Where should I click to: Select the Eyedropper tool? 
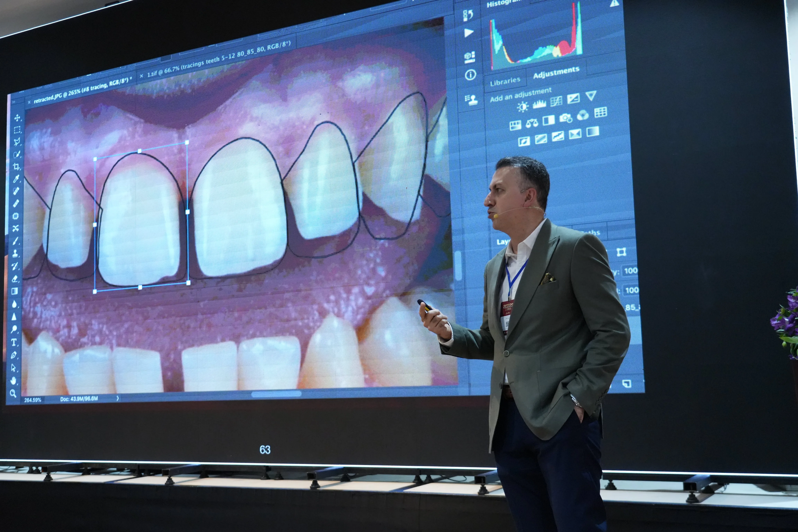pos(16,179)
